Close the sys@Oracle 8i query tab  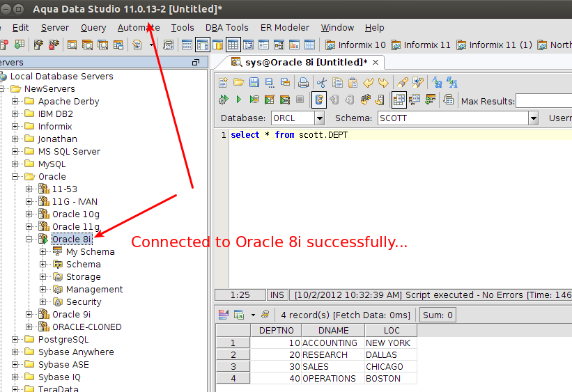pyautogui.click(x=376, y=63)
